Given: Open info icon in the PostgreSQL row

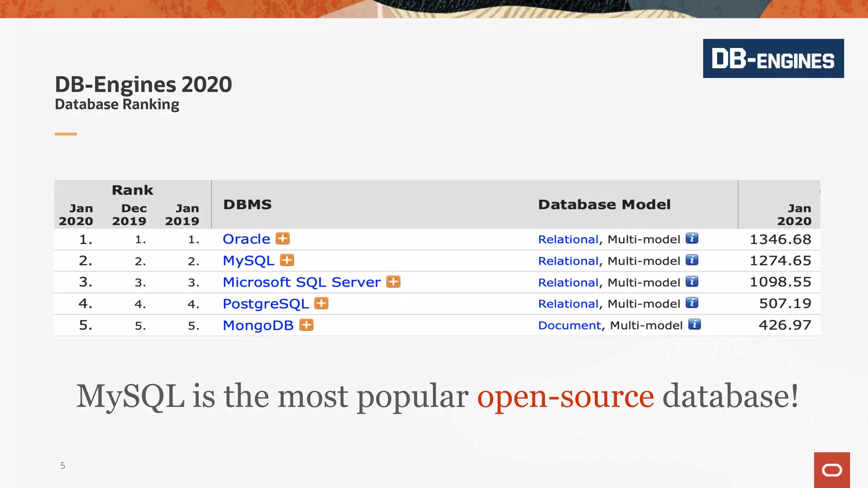Looking at the screenshot, I should 692,303.
